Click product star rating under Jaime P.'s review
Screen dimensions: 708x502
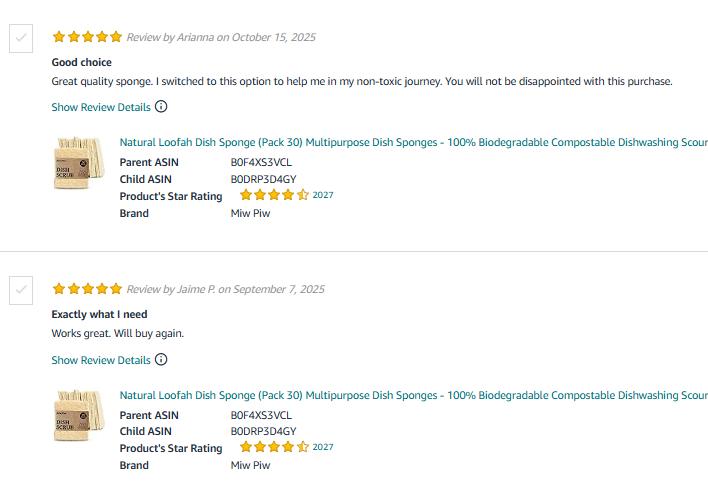(x=274, y=448)
